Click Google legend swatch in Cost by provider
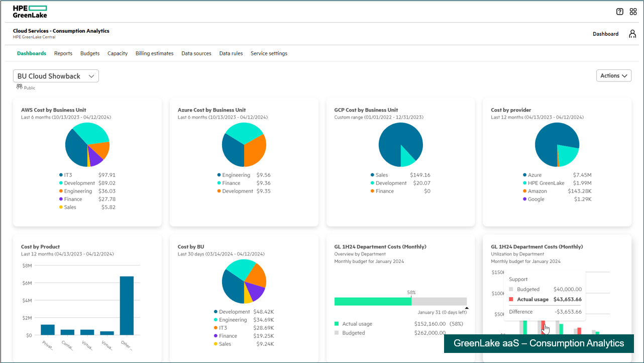This screenshot has height=363, width=644. pos(524,199)
